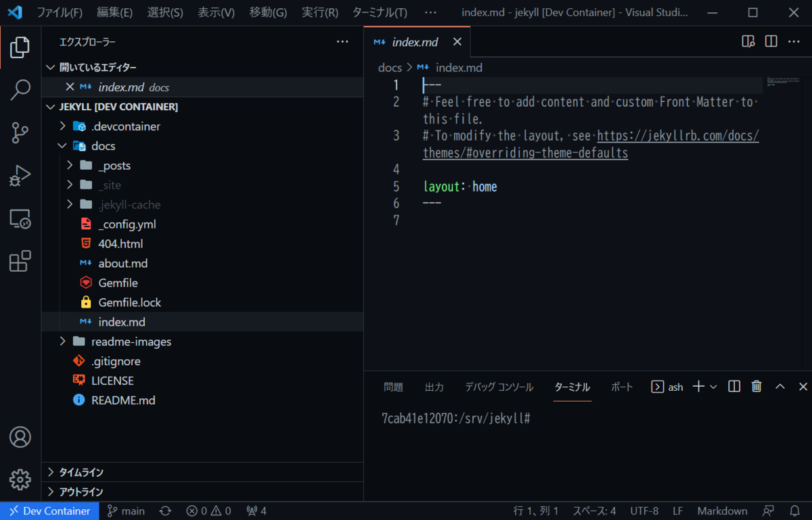812x520 pixels.
Task: Close the index.md editor tab
Action: (457, 42)
